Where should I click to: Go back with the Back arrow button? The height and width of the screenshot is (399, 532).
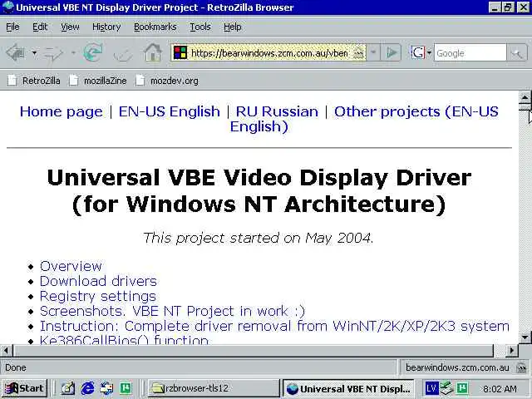click(x=16, y=52)
